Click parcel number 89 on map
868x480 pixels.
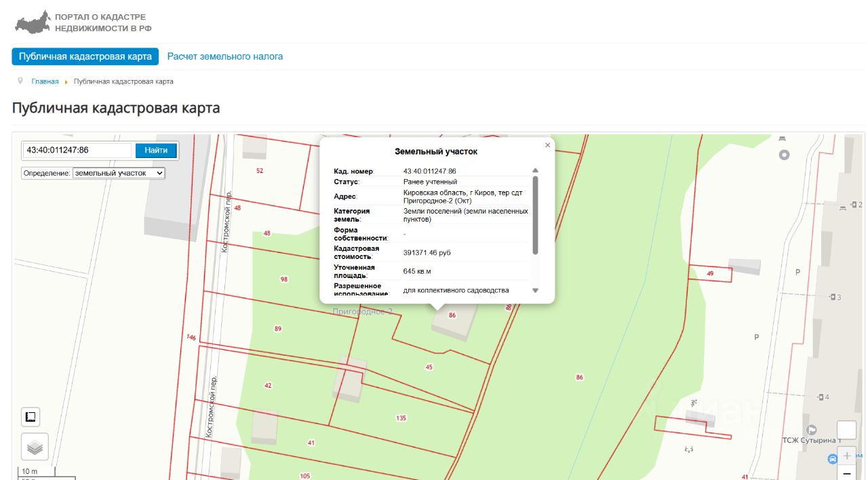(278, 329)
